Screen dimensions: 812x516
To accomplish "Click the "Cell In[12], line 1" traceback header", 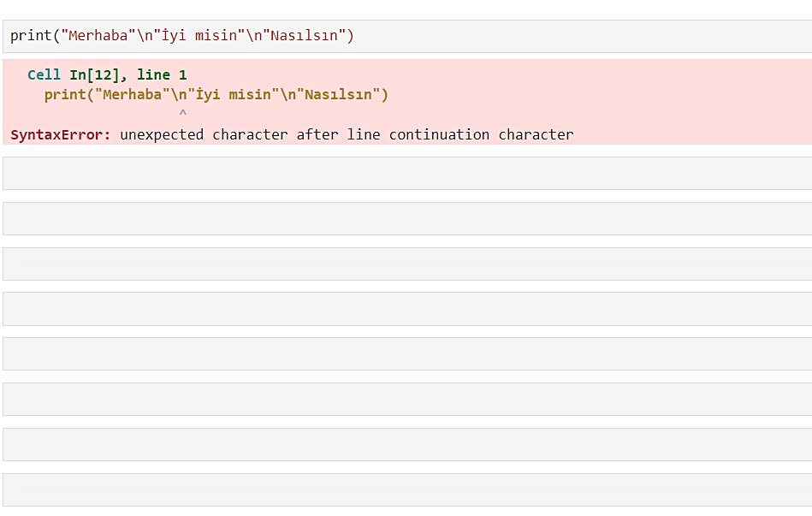I will (107, 75).
